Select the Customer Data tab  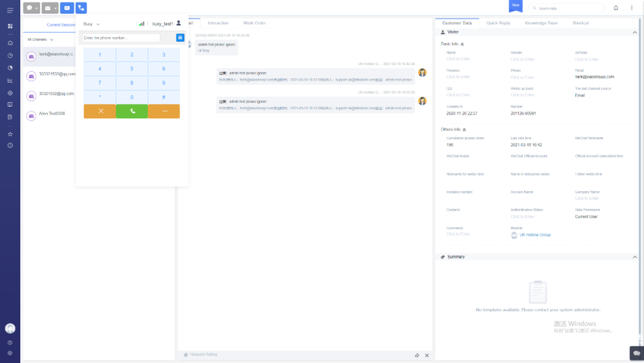coord(457,23)
